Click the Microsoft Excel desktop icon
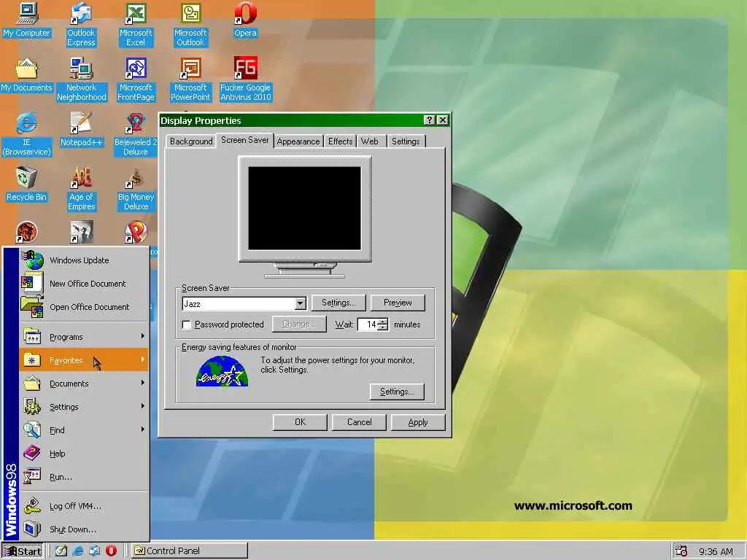 click(136, 24)
